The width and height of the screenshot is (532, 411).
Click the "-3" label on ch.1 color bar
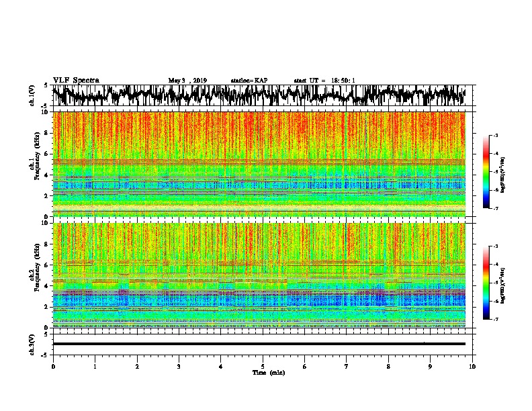[x=495, y=135]
